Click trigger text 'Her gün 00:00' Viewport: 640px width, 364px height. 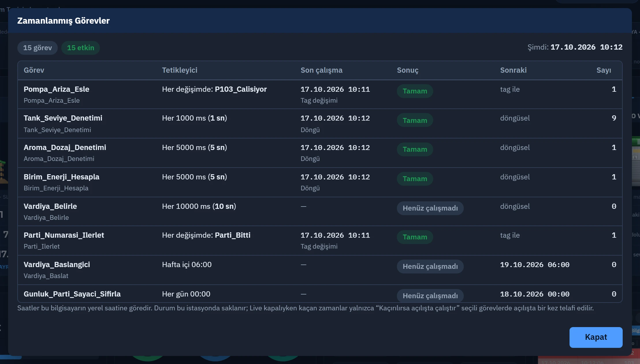point(186,294)
